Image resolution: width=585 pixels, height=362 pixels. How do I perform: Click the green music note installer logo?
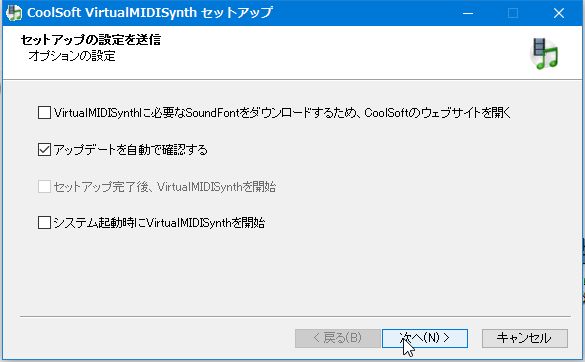545,53
